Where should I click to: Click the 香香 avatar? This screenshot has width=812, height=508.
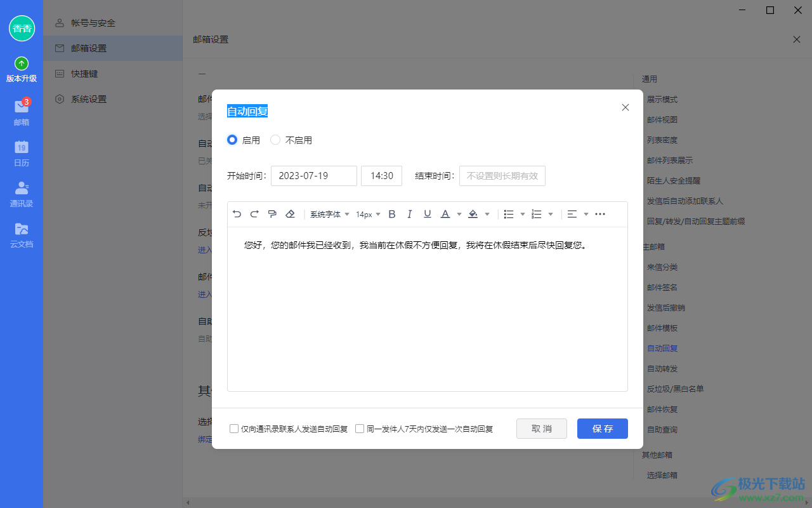22,28
